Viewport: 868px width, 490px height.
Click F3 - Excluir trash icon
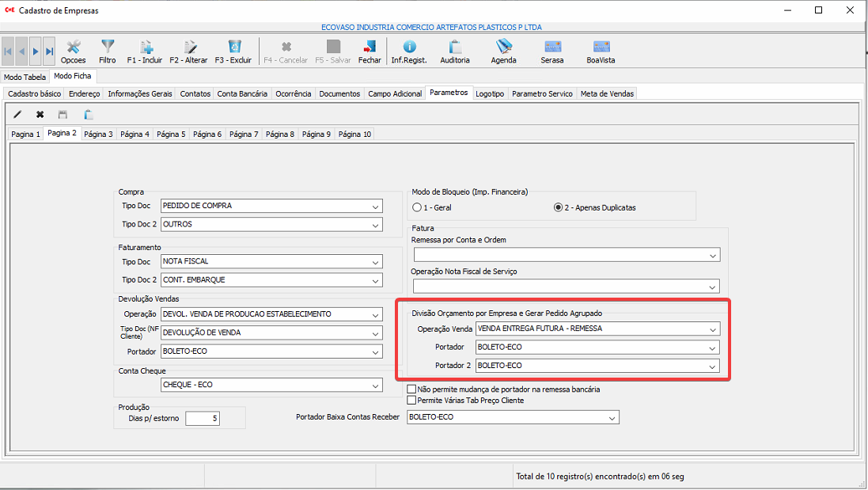point(233,47)
